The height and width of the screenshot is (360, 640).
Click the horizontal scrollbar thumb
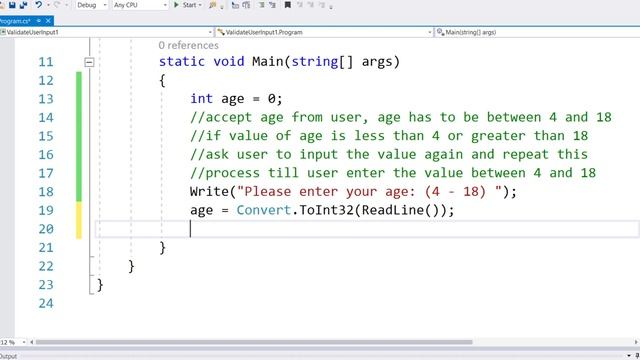click(254, 342)
